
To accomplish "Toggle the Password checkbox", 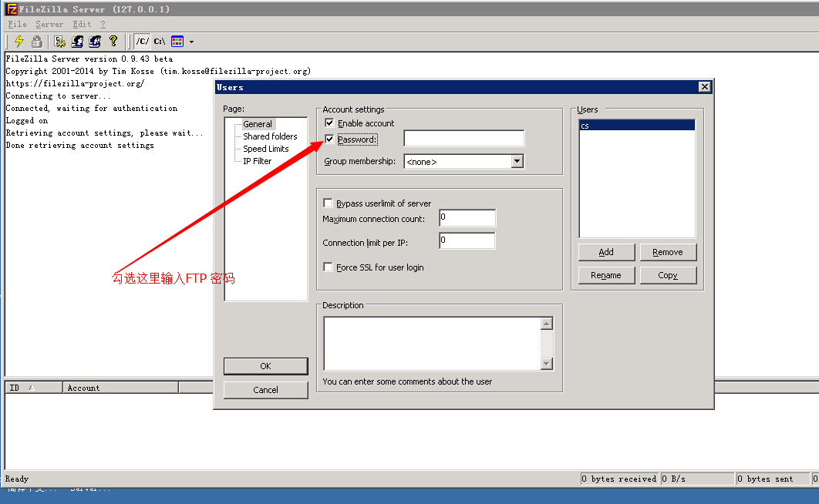I will (x=329, y=139).
